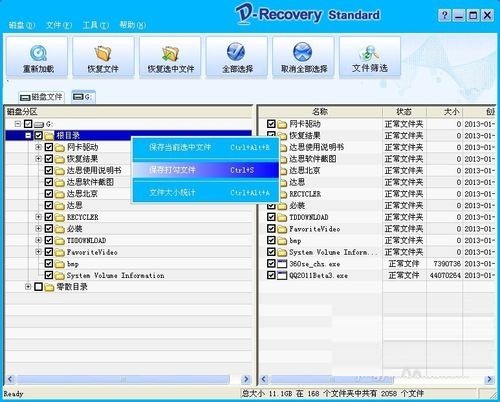Click left pane horizontal scrollbar thumb
The image size is (500, 402).
(123, 379)
